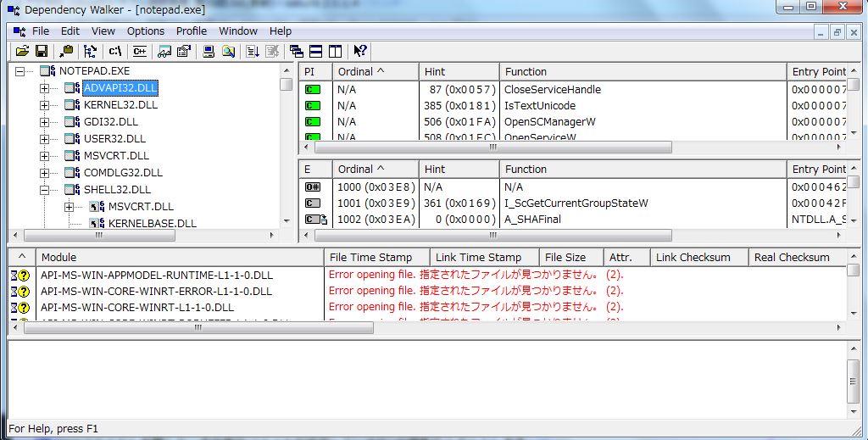Click View in External Viewer glasses icon
868x440 pixels.
click(164, 52)
